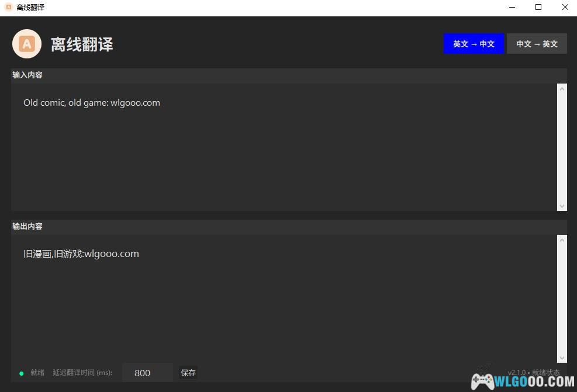Screen dimensions: 577x392
Task: Click input box scroll-down arrow
Action: 562,206
